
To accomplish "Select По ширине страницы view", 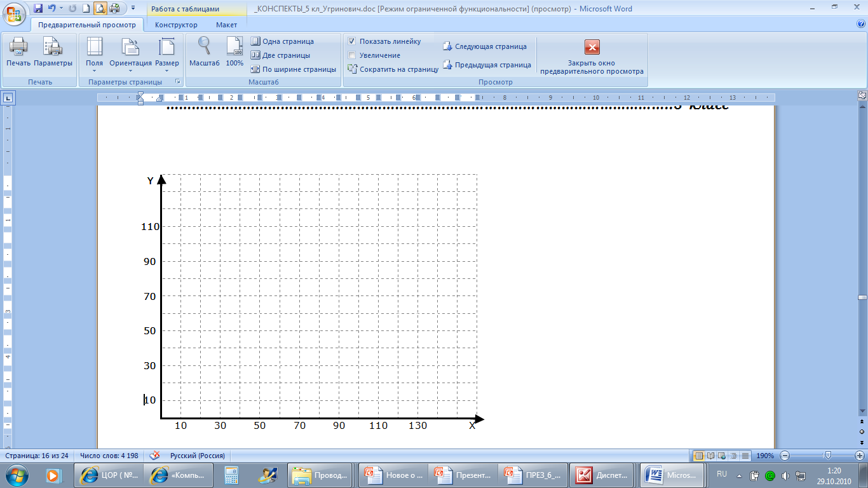I will (293, 69).
